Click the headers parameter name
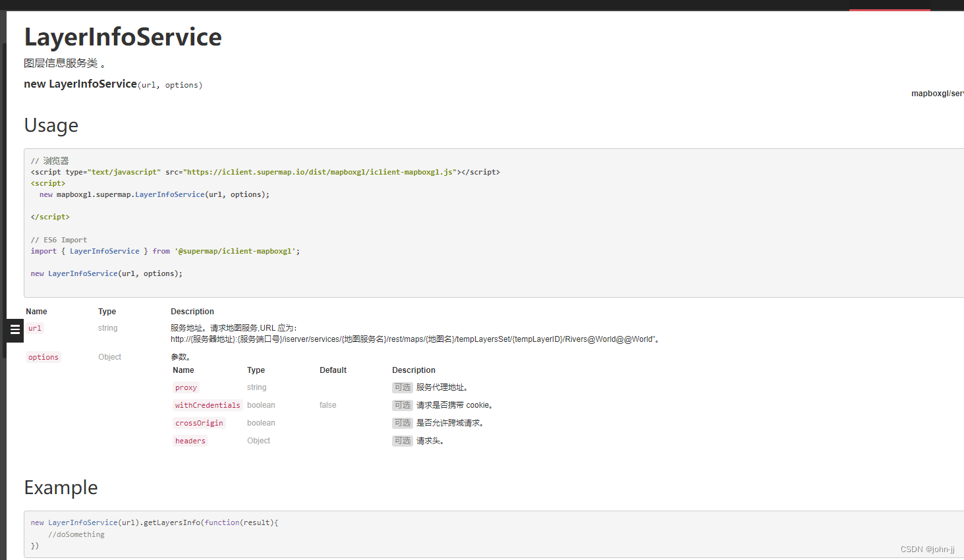This screenshot has height=560, width=964. (x=190, y=440)
